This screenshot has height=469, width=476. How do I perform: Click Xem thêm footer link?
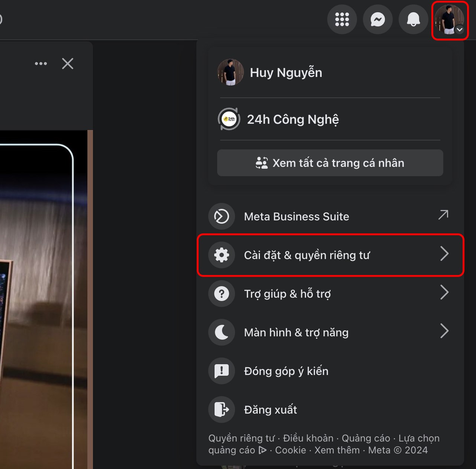tap(337, 450)
